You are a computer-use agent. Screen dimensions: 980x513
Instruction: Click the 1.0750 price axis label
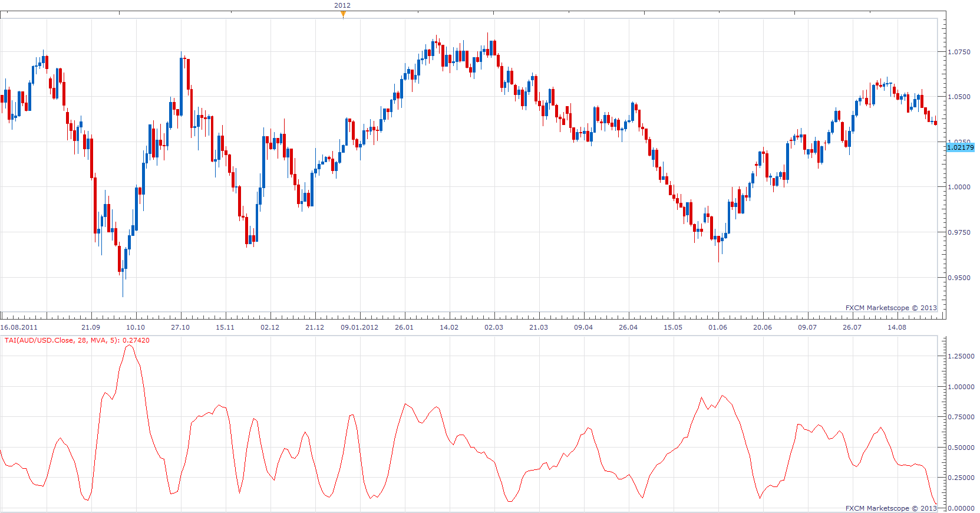pos(959,52)
